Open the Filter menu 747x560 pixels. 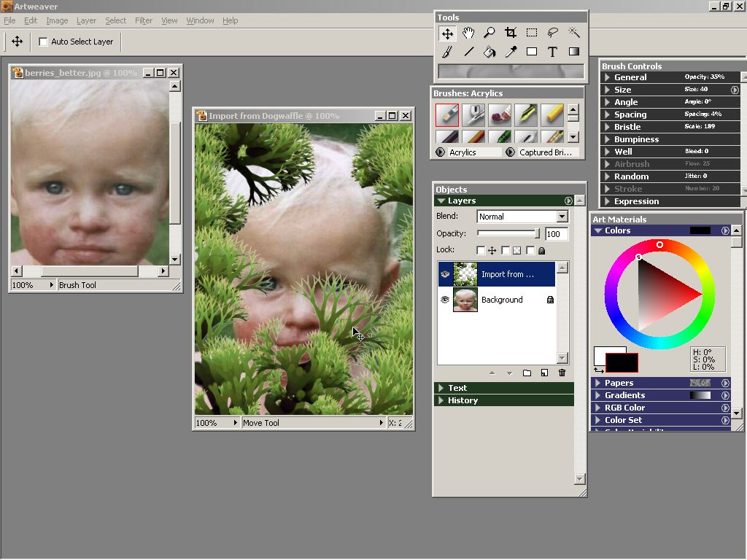pyautogui.click(x=144, y=20)
